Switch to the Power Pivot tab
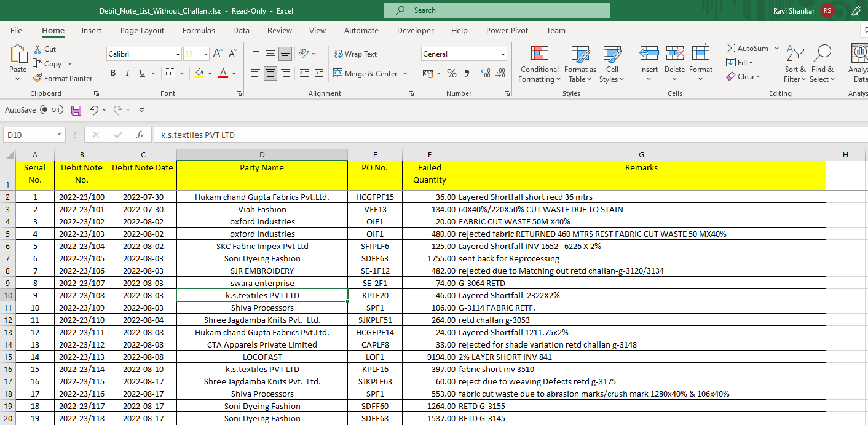 click(507, 30)
